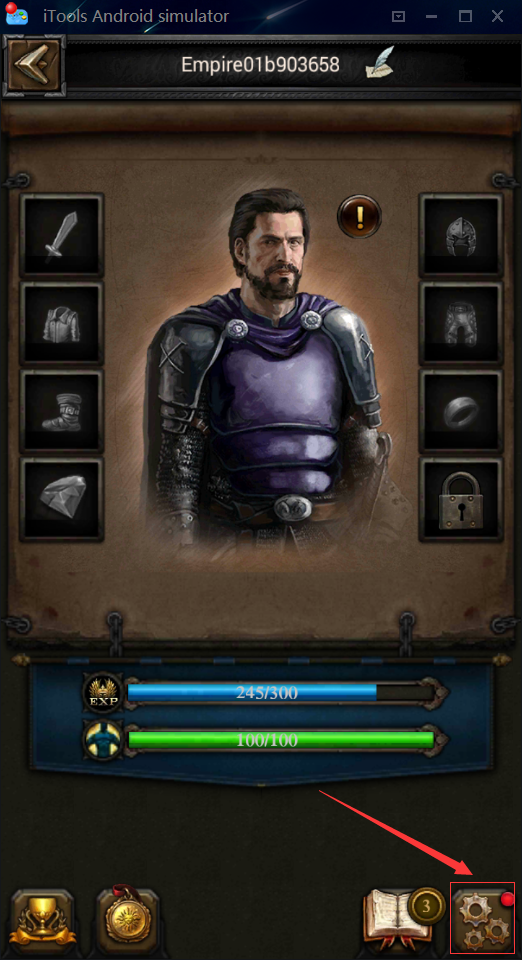Open the sword weapon equipment slot
This screenshot has height=960, width=522.
[x=61, y=235]
